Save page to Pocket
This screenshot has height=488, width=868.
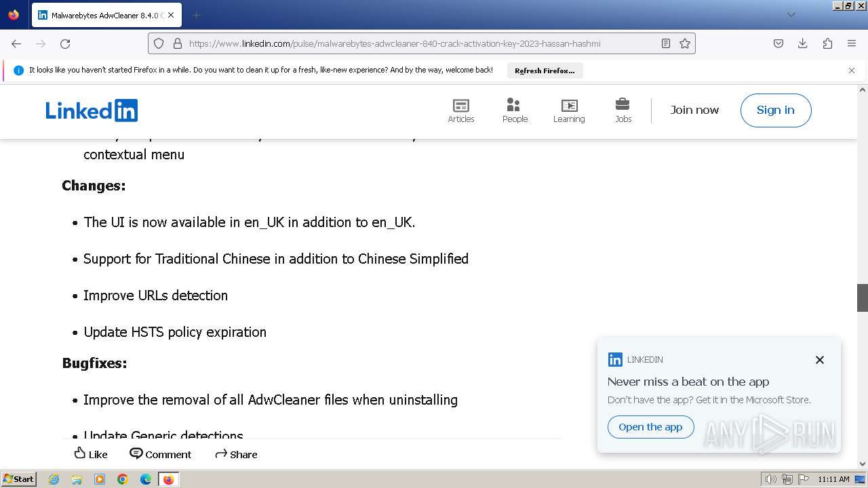coord(778,43)
